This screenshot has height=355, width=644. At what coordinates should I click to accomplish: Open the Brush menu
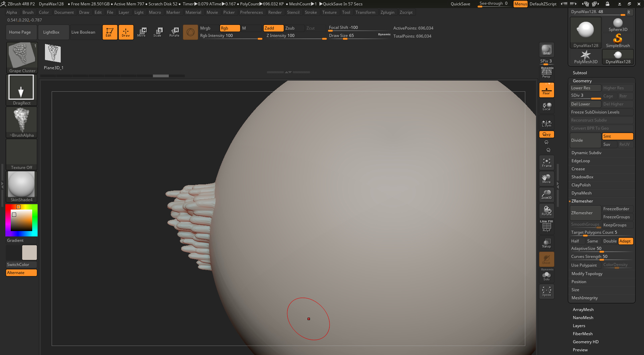(28, 12)
